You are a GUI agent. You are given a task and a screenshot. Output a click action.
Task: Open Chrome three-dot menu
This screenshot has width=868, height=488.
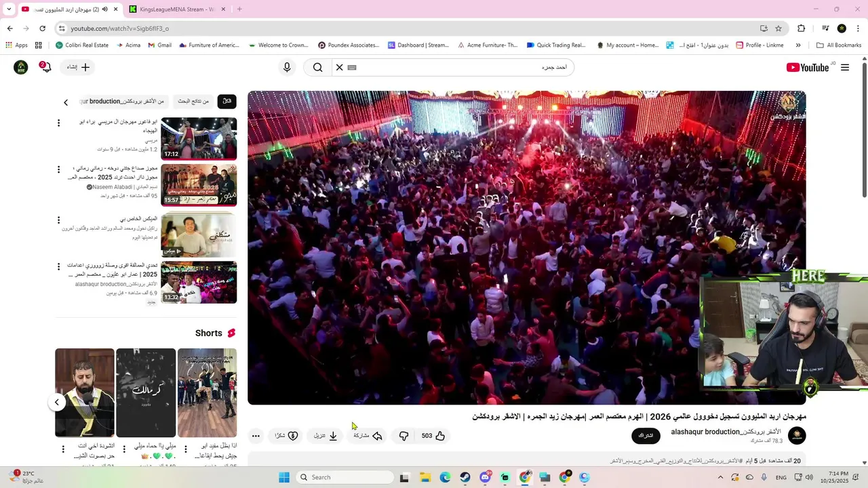pyautogui.click(x=859, y=28)
